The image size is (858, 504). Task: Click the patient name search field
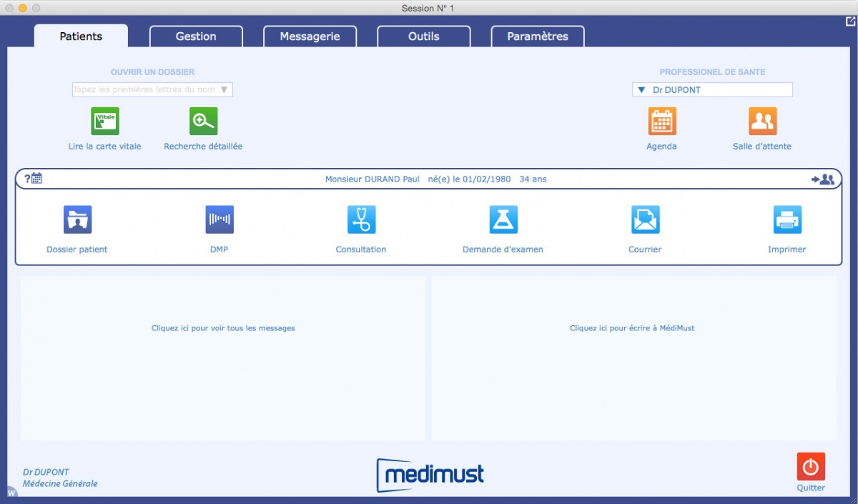(x=152, y=90)
